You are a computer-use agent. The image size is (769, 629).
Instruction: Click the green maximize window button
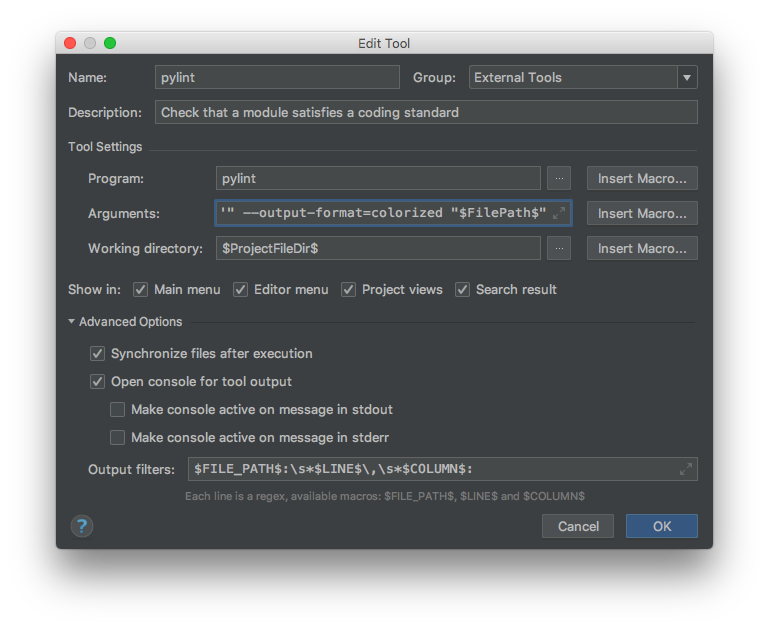click(x=110, y=43)
